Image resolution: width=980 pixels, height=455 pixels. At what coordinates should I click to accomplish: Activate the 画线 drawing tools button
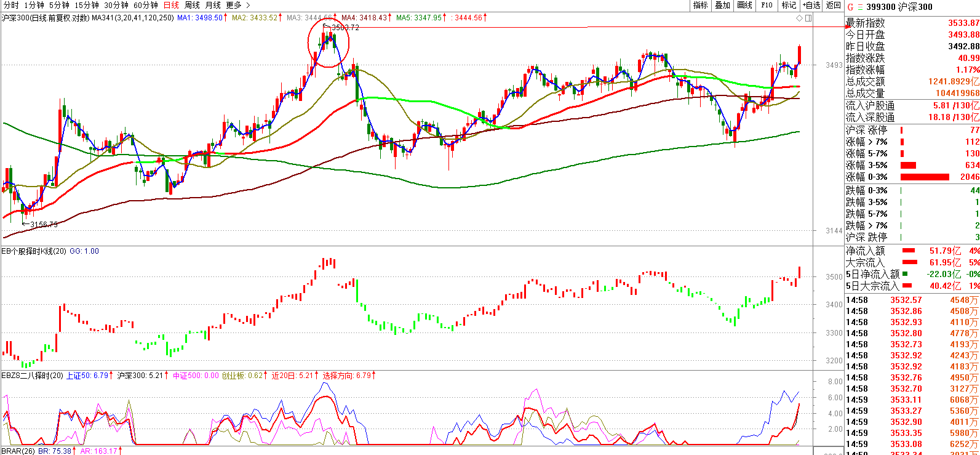pos(744,5)
